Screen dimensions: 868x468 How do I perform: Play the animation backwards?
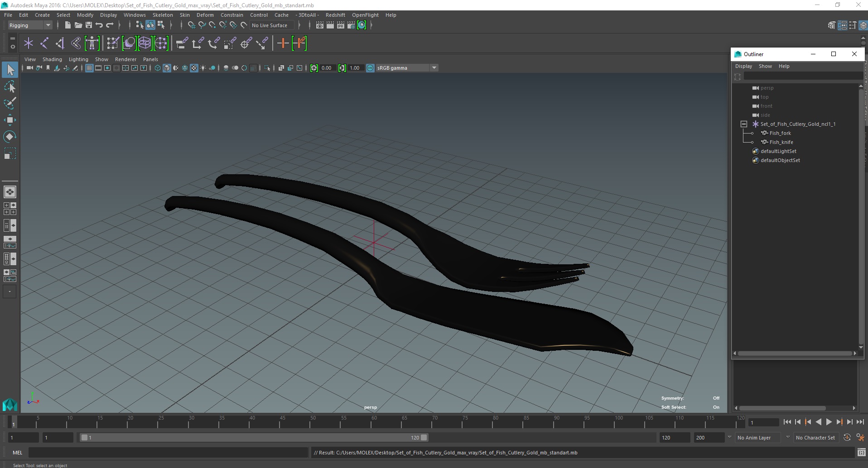pyautogui.click(x=819, y=422)
